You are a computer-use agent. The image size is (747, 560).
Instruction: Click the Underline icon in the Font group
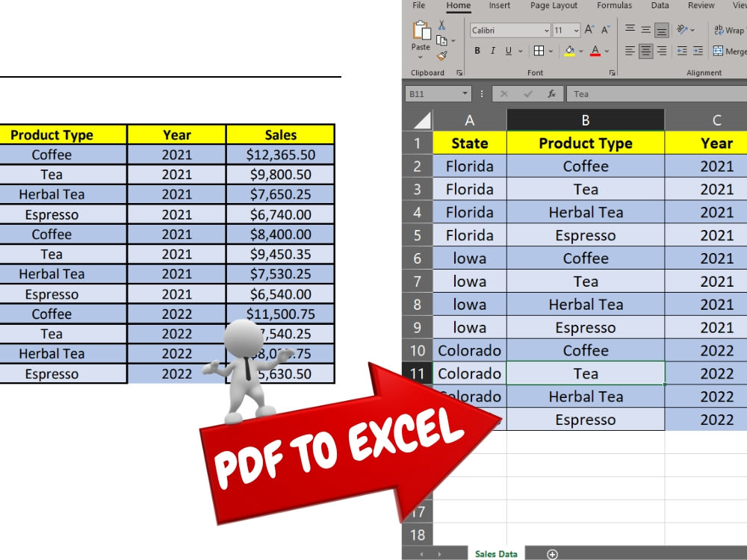[x=507, y=51]
